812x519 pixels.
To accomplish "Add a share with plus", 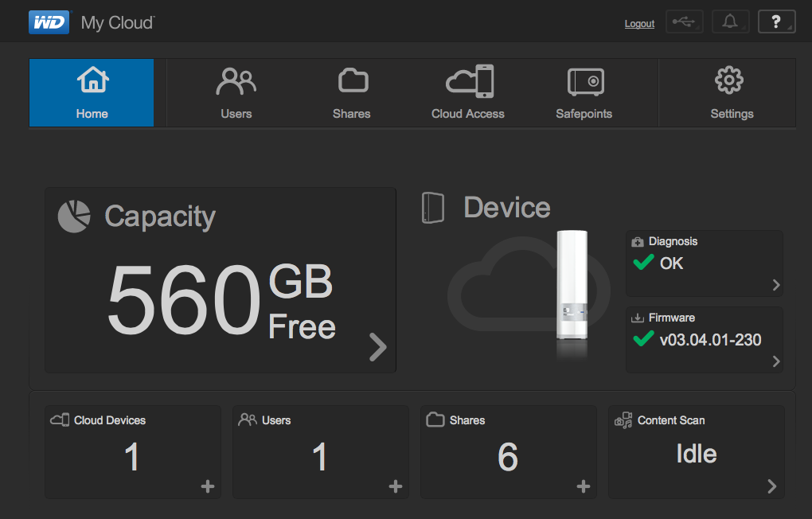I will point(584,486).
